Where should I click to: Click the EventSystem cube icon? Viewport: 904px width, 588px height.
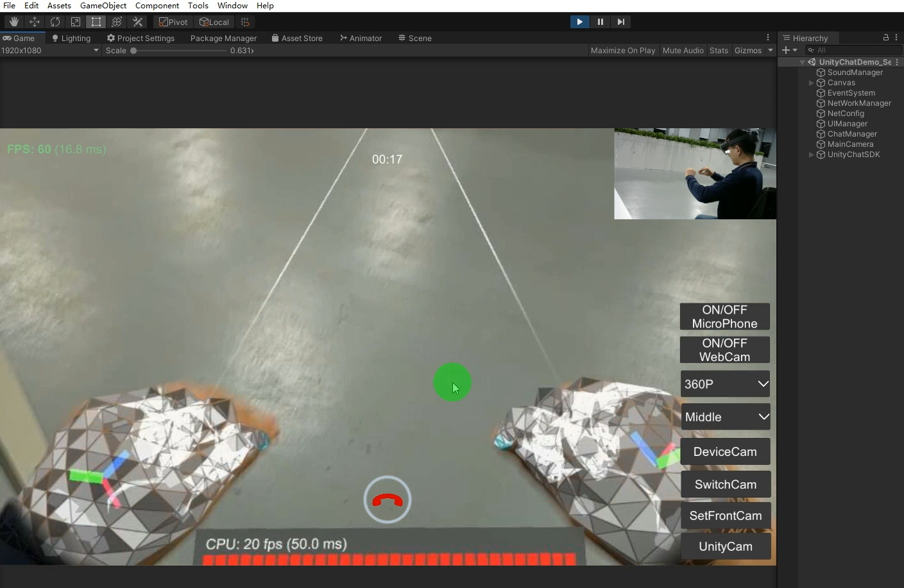tap(821, 93)
